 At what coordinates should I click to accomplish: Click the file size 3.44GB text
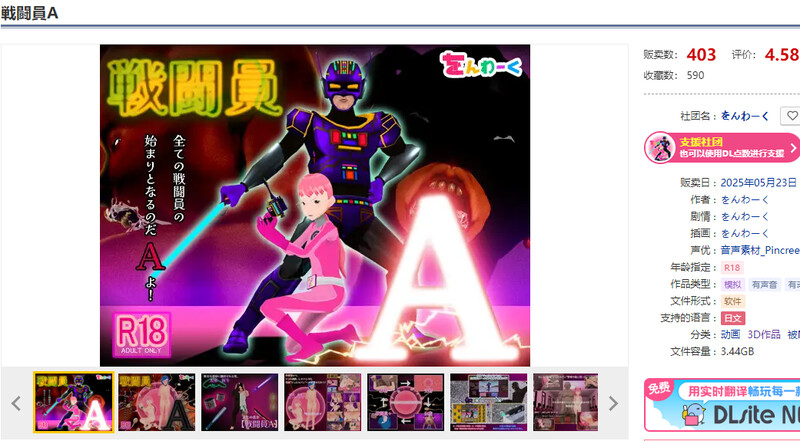pos(737,351)
